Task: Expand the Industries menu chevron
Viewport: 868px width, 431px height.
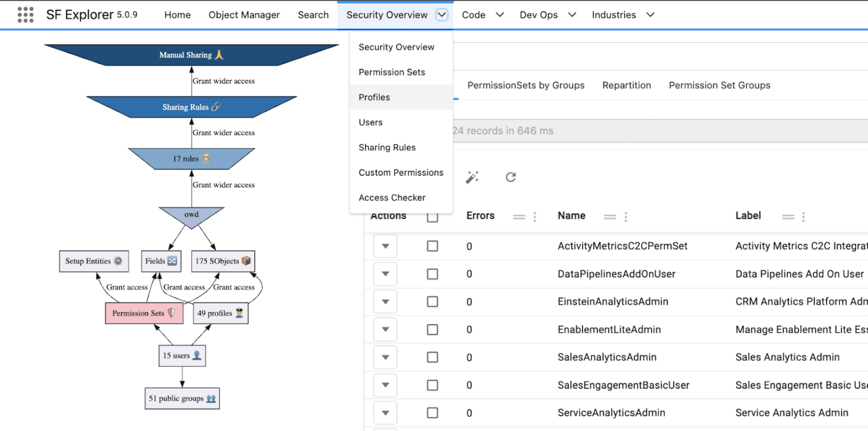Action: click(650, 15)
